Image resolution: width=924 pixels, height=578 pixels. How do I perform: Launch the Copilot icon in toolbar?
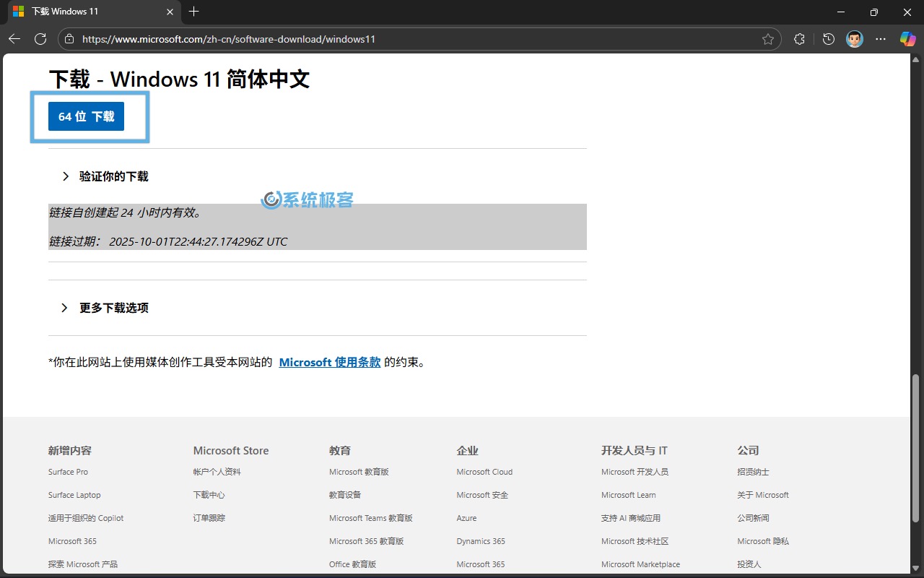coord(907,39)
